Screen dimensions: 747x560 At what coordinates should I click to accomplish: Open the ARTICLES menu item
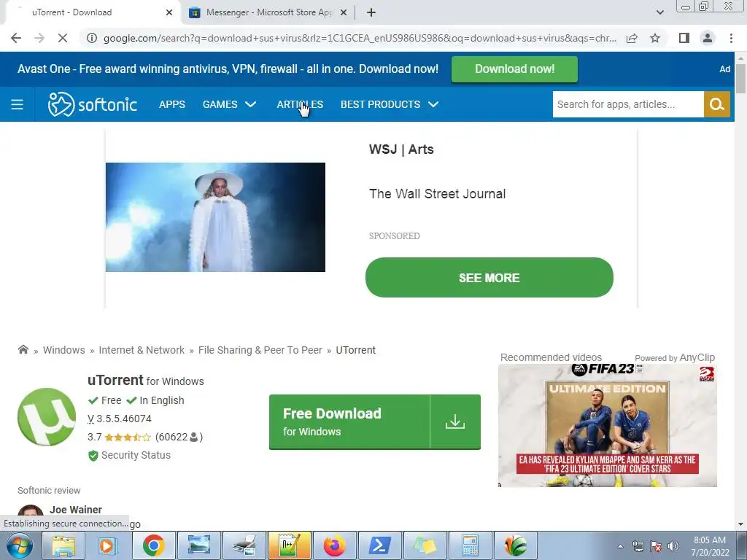click(x=300, y=104)
